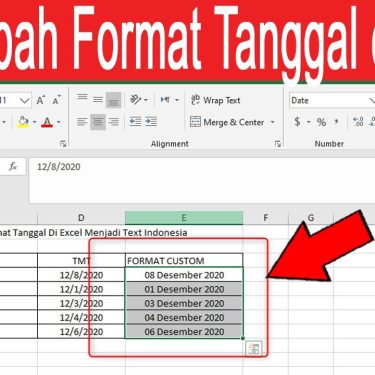Toggle Bottom Align button

coord(113,100)
